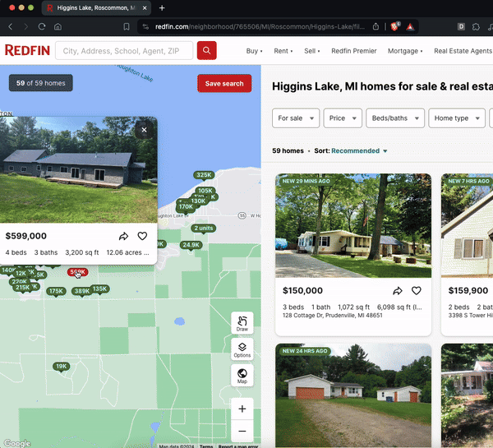Open the Brave Shields lion icon
493x448 pixels.
pos(395,26)
